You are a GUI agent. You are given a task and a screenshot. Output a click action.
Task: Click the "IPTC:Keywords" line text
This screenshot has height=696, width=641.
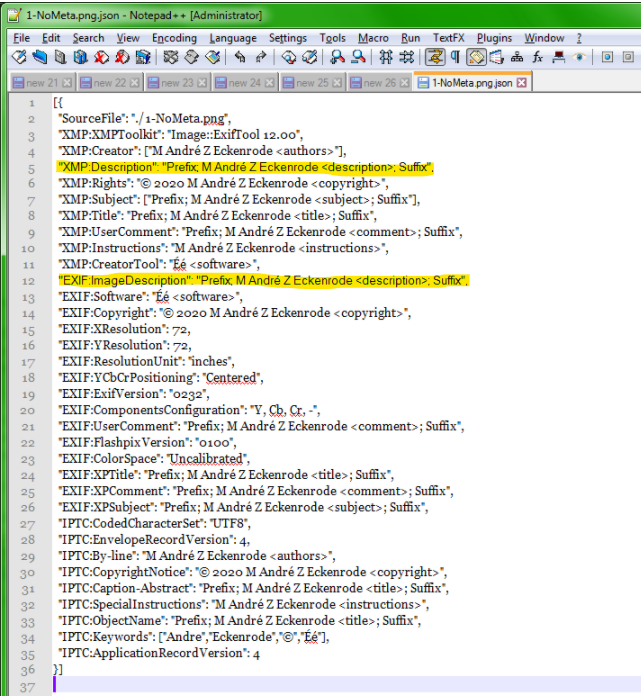click(x=194, y=637)
